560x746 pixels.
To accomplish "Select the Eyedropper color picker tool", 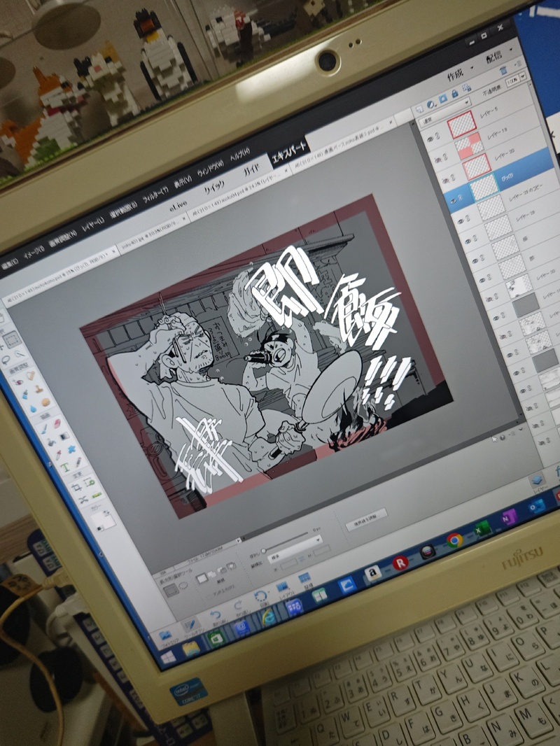I will [x=59, y=456].
